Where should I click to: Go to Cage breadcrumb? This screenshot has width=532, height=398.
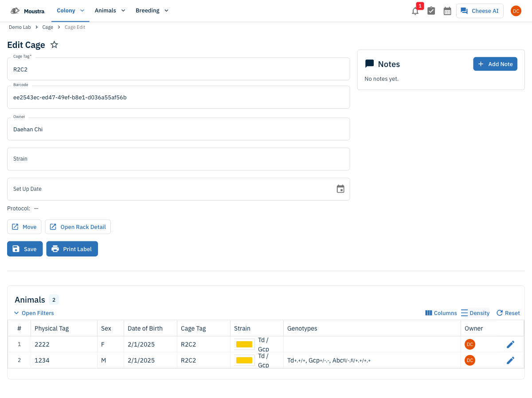(48, 27)
